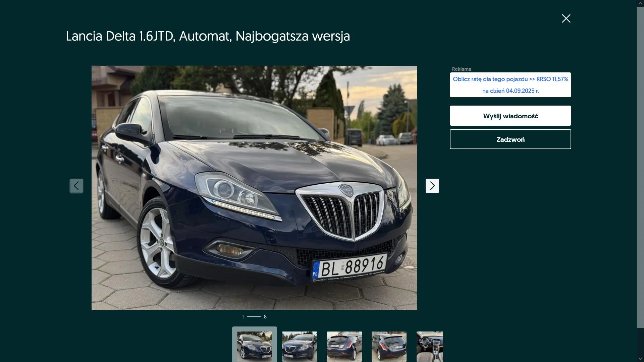
Task: Click the Reklama label
Action: pos(462,69)
